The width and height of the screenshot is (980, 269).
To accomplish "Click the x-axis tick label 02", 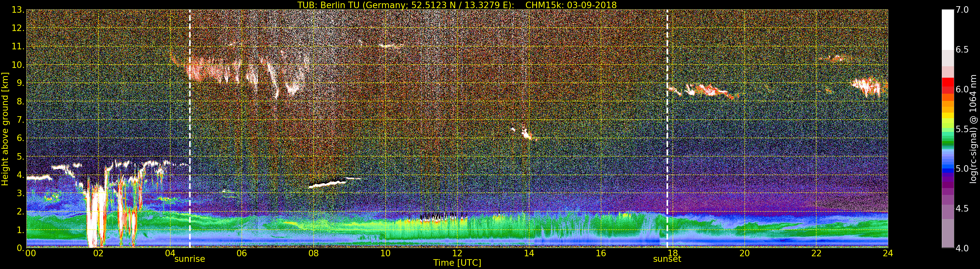I will tap(98, 253).
